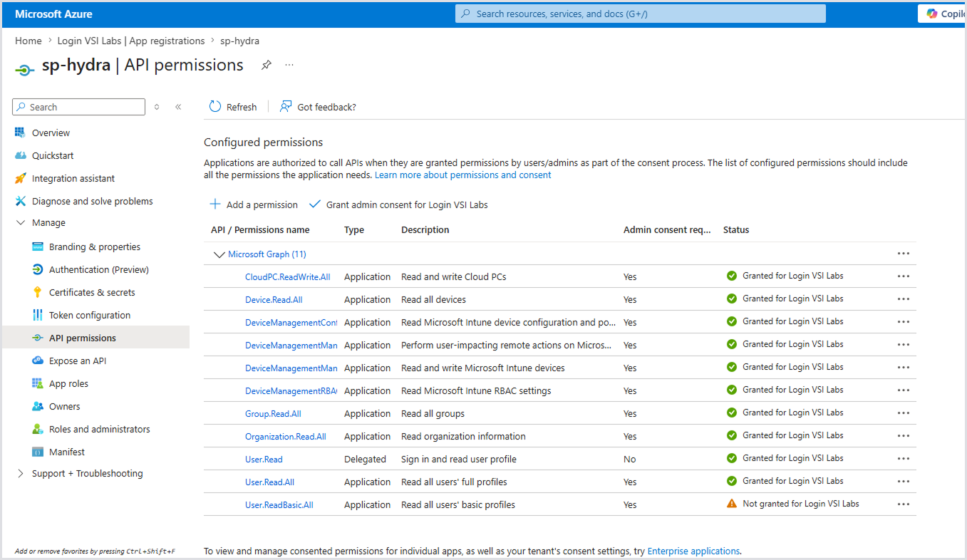
Task: Click the sp-hydra app registration icon
Action: [x=25, y=69]
